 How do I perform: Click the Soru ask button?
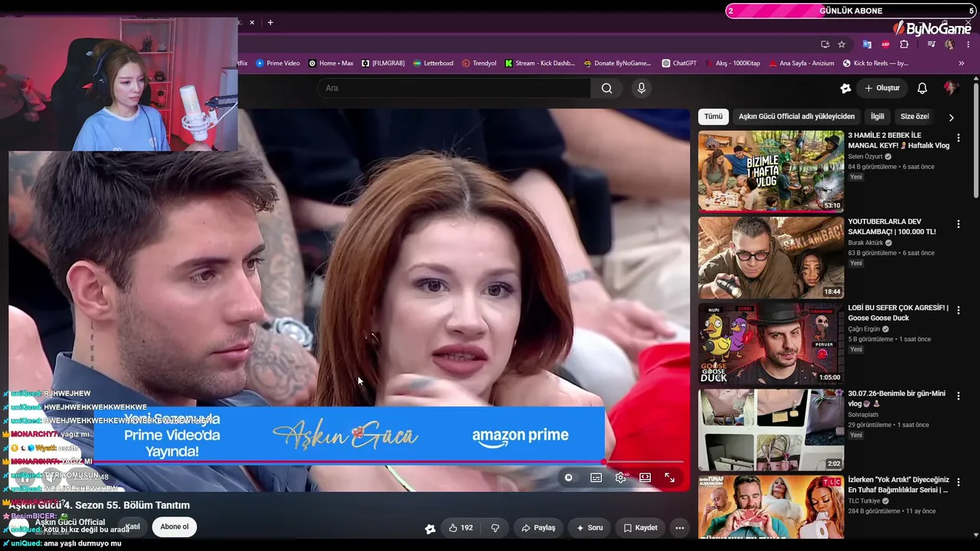(x=590, y=528)
